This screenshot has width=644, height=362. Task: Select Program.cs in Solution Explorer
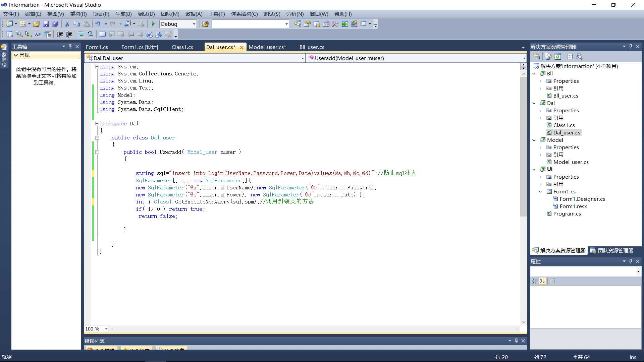pyautogui.click(x=567, y=214)
